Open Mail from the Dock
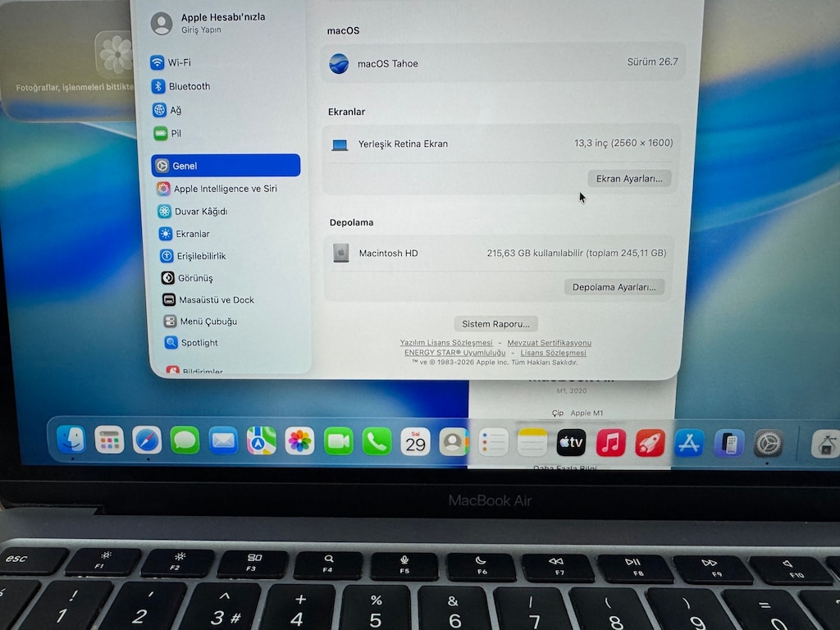 223,441
